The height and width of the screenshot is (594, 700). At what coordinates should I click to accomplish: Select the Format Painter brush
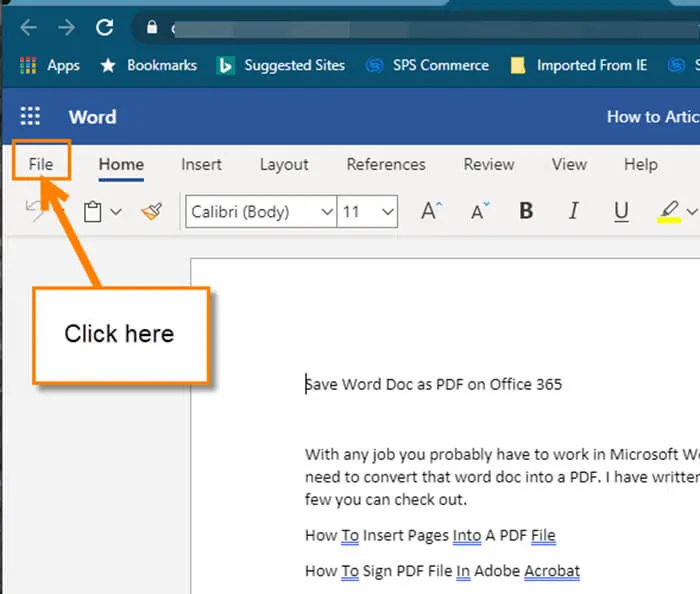152,211
